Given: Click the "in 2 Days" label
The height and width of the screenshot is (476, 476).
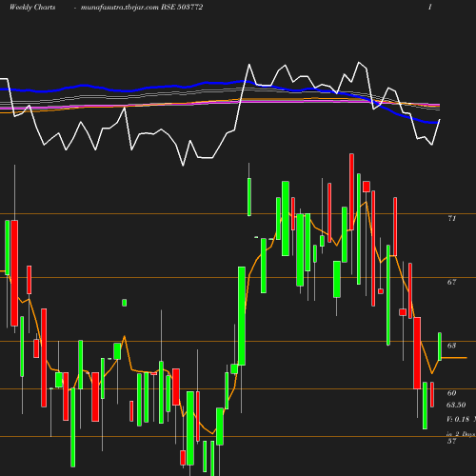Looking at the screenshot, I should click(x=461, y=434).
